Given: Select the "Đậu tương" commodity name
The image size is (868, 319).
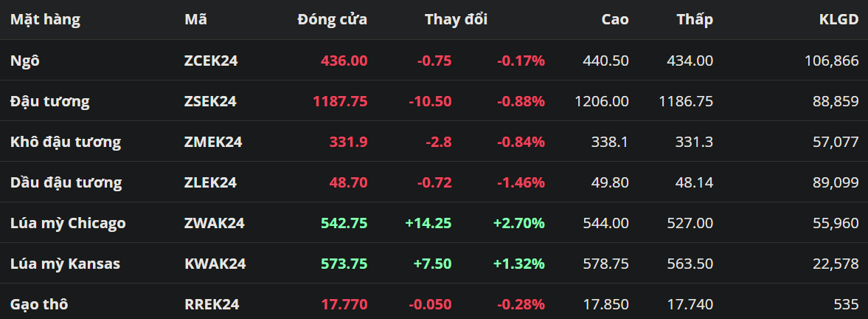Looking at the screenshot, I should tap(49, 101).
